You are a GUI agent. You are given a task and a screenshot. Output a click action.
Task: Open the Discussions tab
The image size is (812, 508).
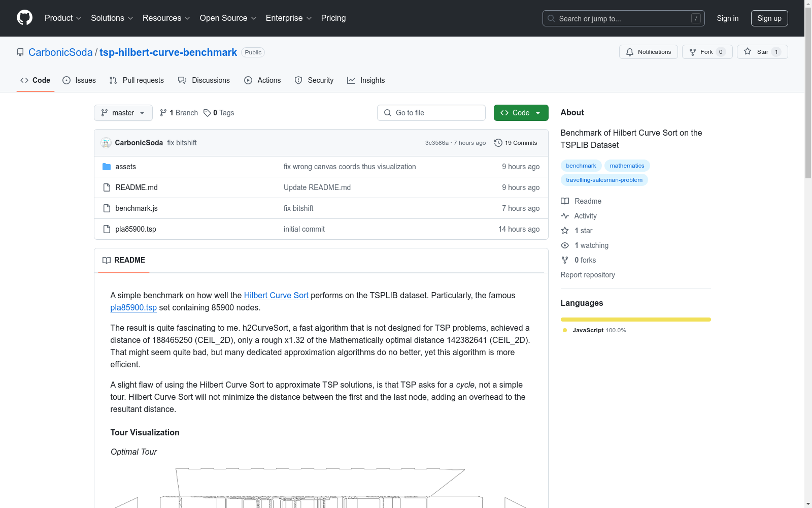(x=204, y=80)
